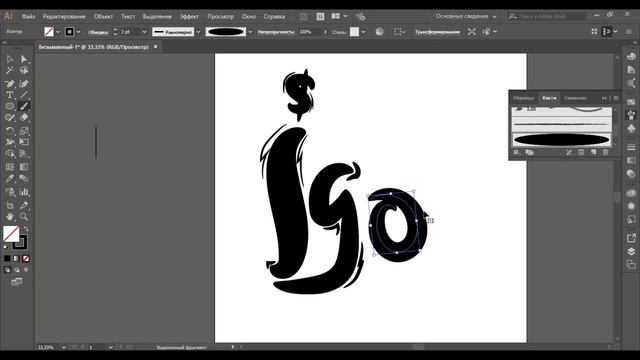Open the Справка menu
640x360 pixels.
point(274,16)
